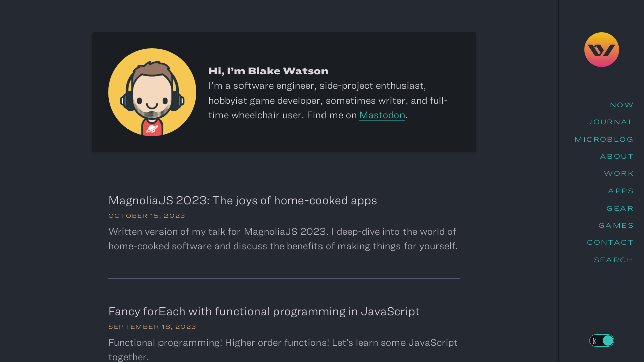644x362 pixels.
Task: Click the OCTOBER 15, 2023 post date
Action: coord(146,215)
